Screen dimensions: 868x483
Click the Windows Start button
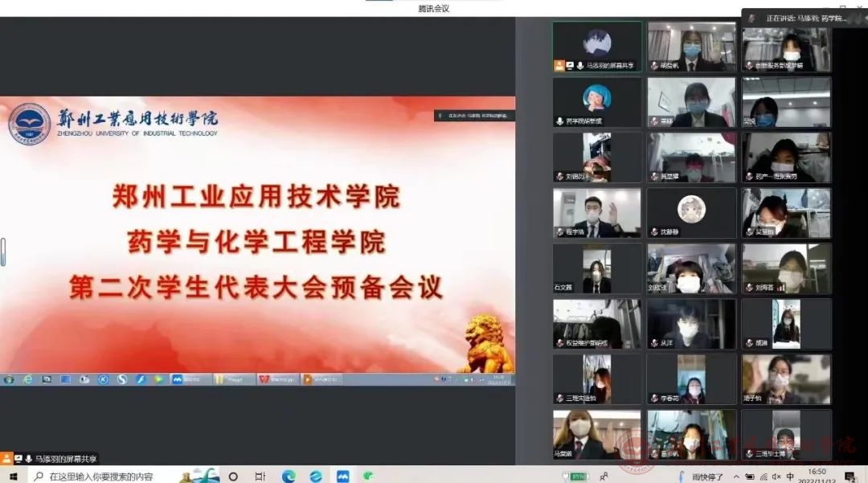[x=14, y=476]
